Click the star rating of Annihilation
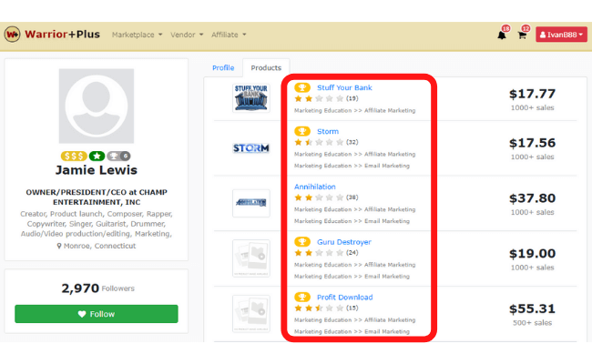592x364 pixels. [319, 197]
